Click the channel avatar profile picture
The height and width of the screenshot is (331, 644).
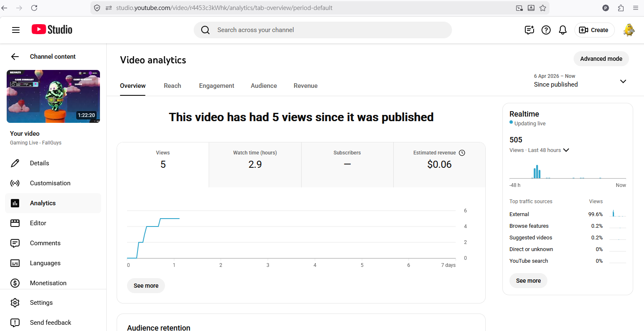click(x=629, y=30)
